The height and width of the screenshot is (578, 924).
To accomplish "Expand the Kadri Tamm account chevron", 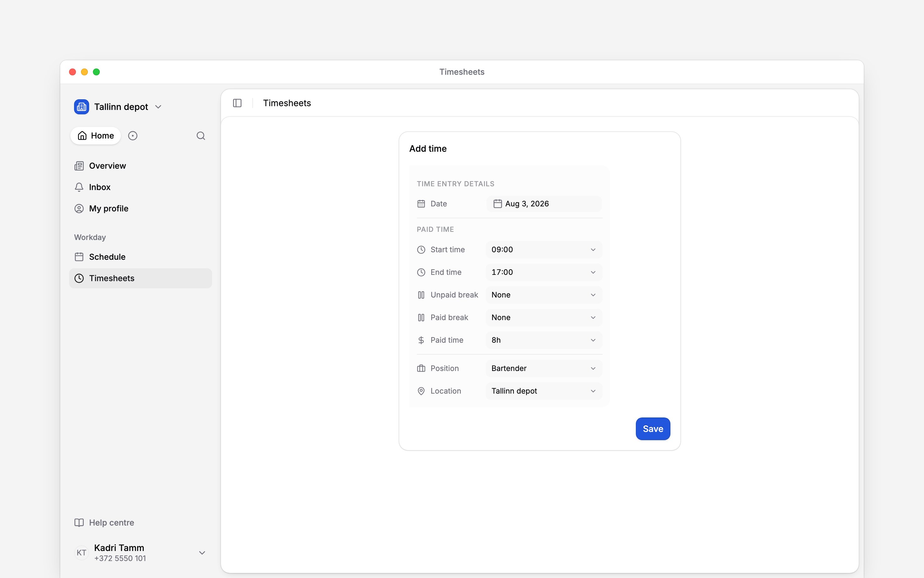I will [202, 553].
